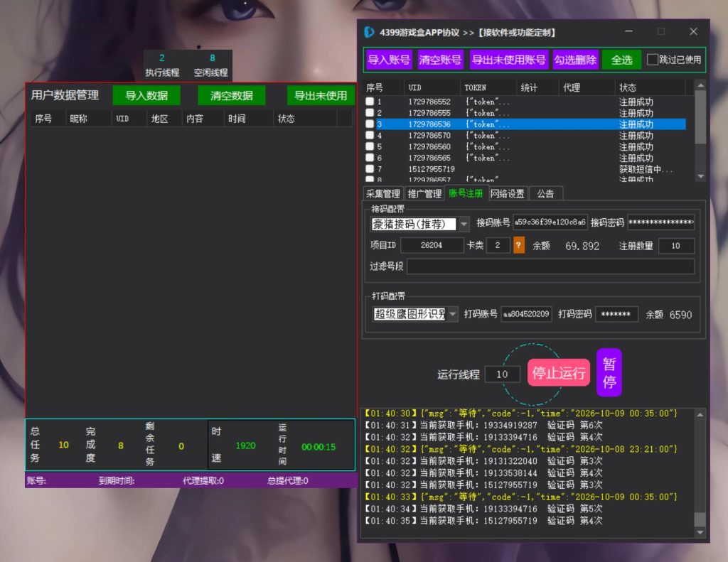The image size is (728, 562).
Task: Click the 打码账号 input field
Action: [527, 314]
